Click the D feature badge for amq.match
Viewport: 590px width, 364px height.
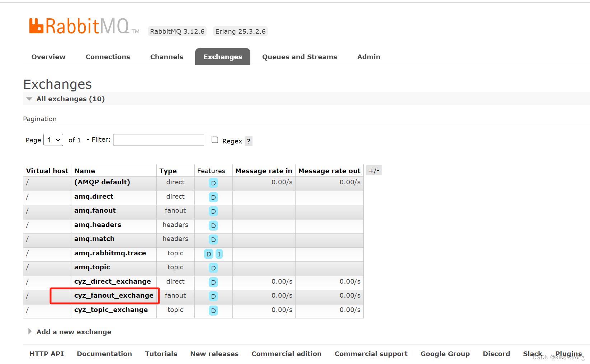click(213, 240)
